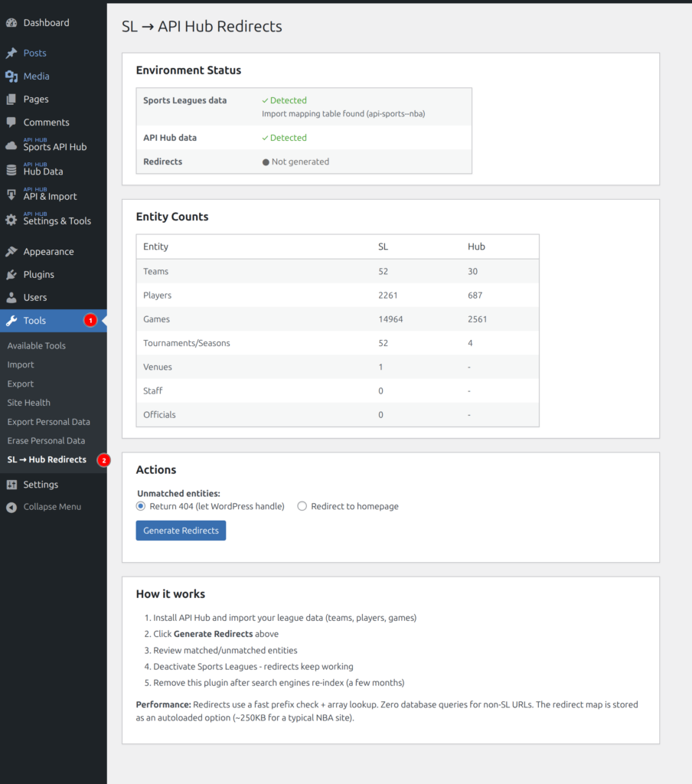Viewport: 692px width, 784px height.
Task: Click API Hub data Detected status
Action: point(285,138)
